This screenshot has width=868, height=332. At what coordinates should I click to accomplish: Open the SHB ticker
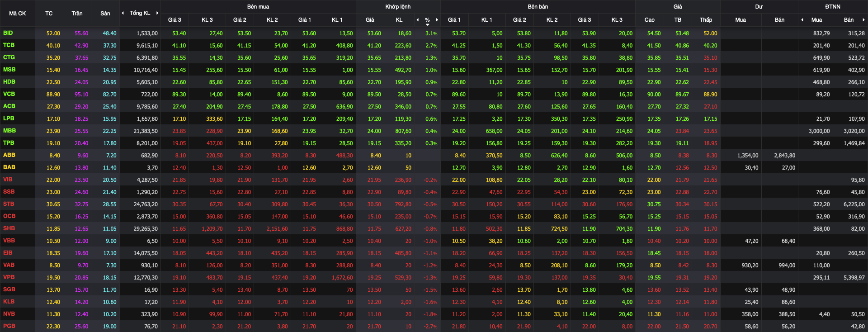[9, 228]
